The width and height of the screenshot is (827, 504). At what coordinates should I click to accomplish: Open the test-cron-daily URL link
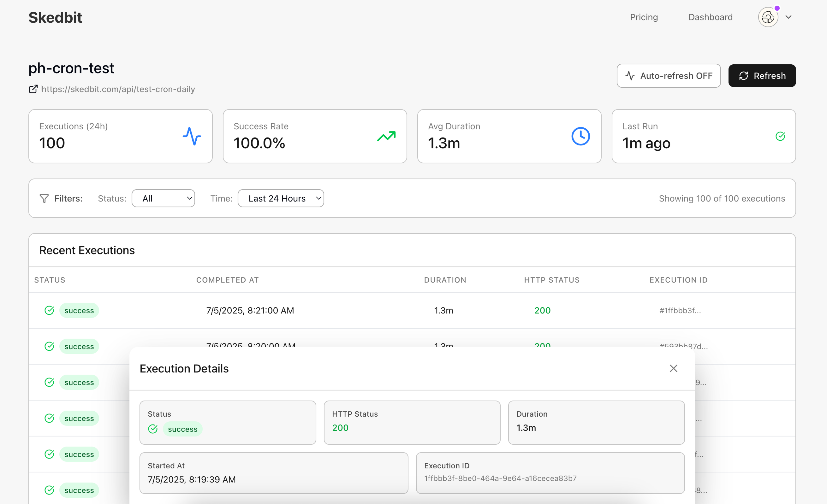tap(118, 89)
